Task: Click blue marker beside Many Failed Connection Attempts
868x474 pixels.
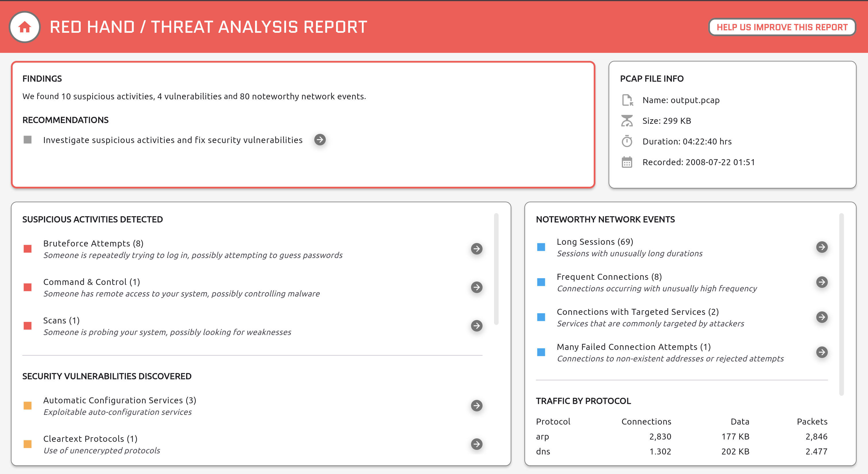Action: pos(541,352)
